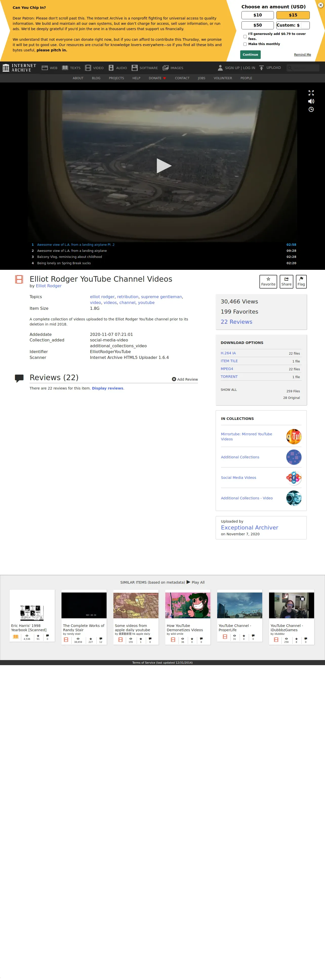Viewport: 325px width, 980px height.
Task: Focus the top search box
Action: [303, 68]
